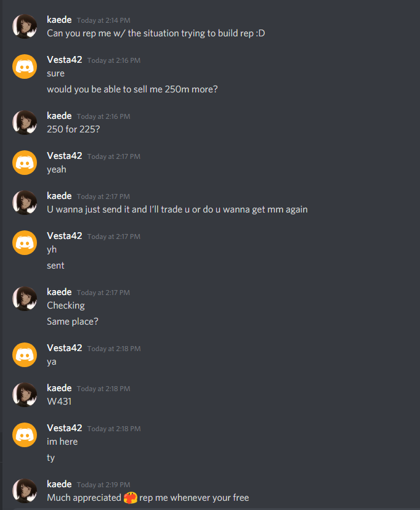420x510 pixels.
Task: Click the 'W431' message text
Action: (59, 402)
